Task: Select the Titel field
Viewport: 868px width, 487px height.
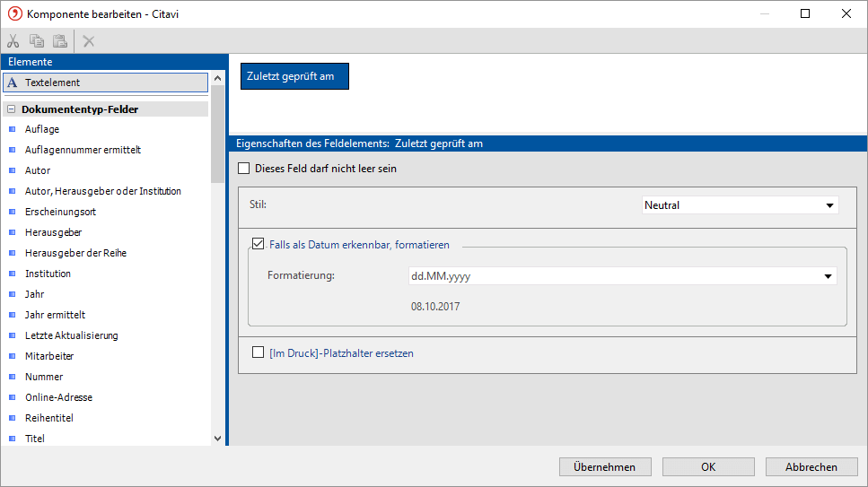Action: pos(34,439)
